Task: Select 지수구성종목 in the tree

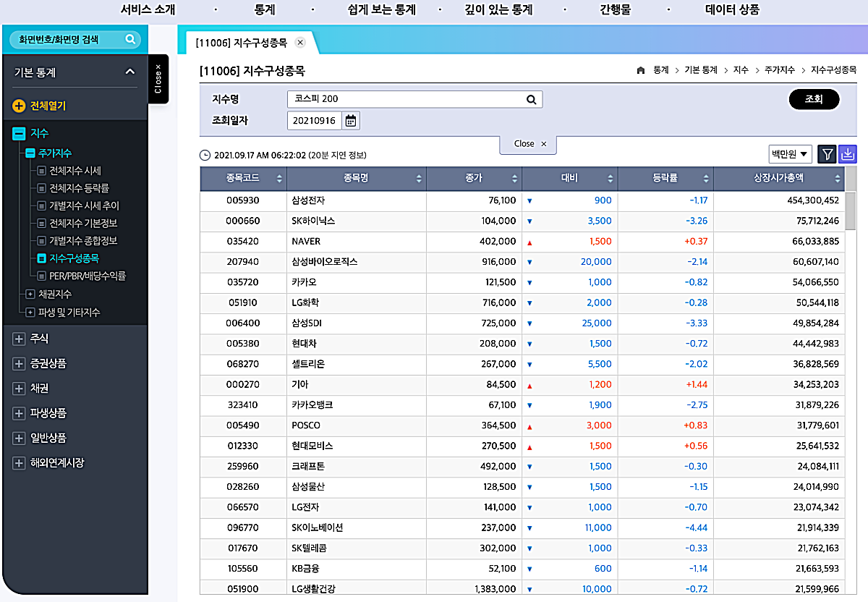Action: tap(75, 258)
